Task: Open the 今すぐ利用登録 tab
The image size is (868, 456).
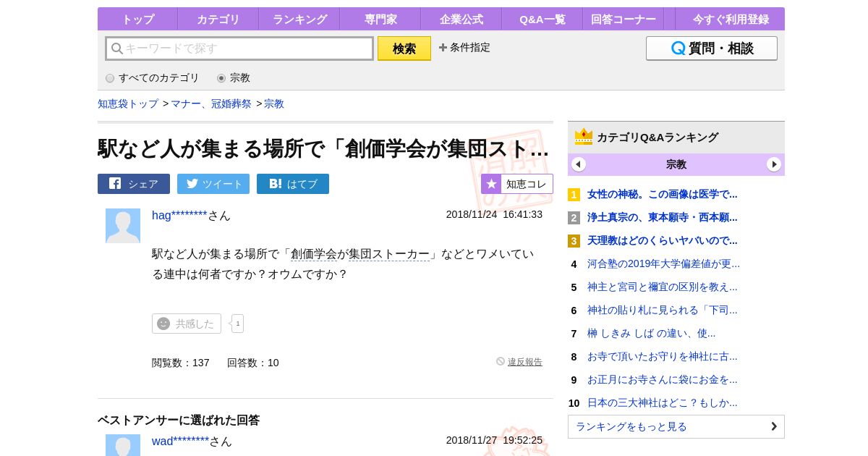Action: 731,20
